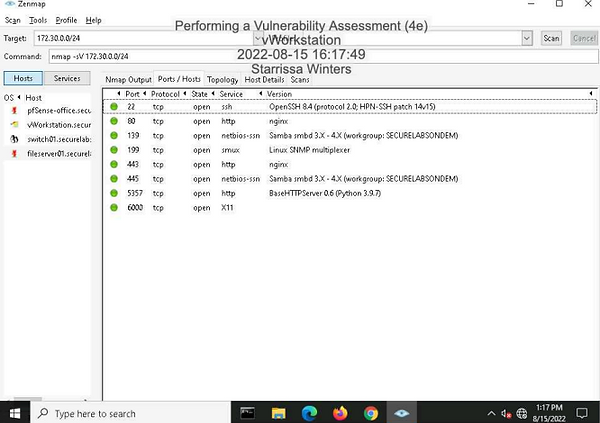Sort host list by OS column

pyautogui.click(x=9, y=98)
